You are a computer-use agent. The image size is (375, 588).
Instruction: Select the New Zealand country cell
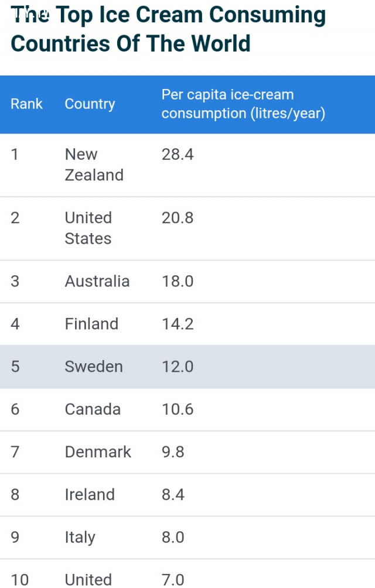point(94,165)
